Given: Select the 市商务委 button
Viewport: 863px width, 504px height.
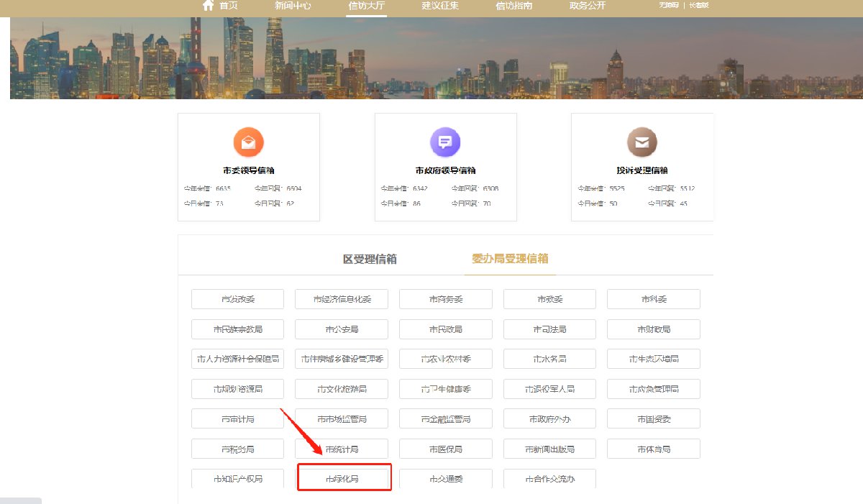Looking at the screenshot, I should (446, 299).
